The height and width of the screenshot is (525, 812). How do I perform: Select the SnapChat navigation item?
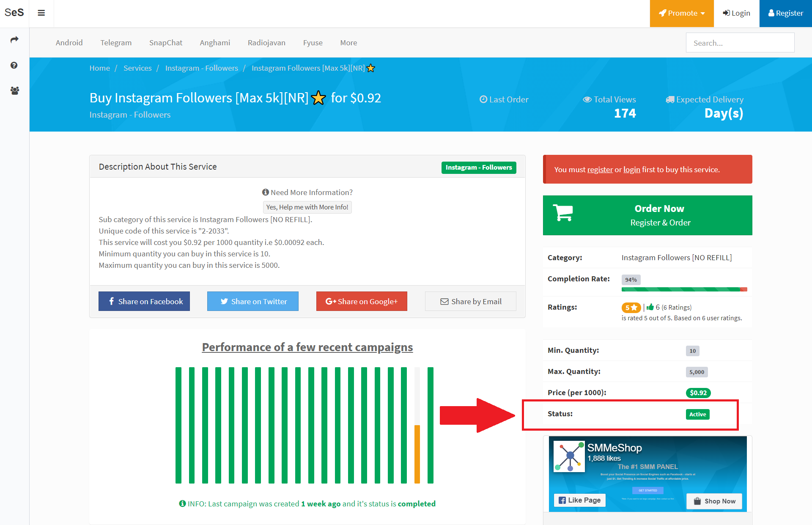pos(165,43)
